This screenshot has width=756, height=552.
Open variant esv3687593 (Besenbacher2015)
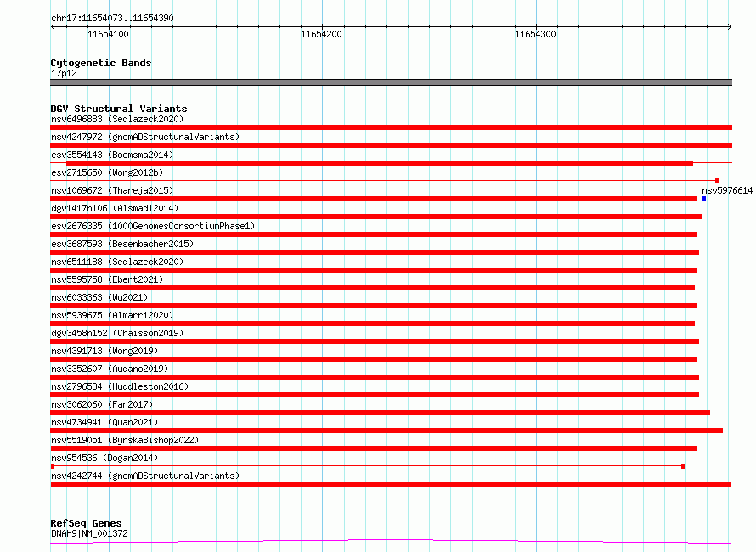point(122,244)
